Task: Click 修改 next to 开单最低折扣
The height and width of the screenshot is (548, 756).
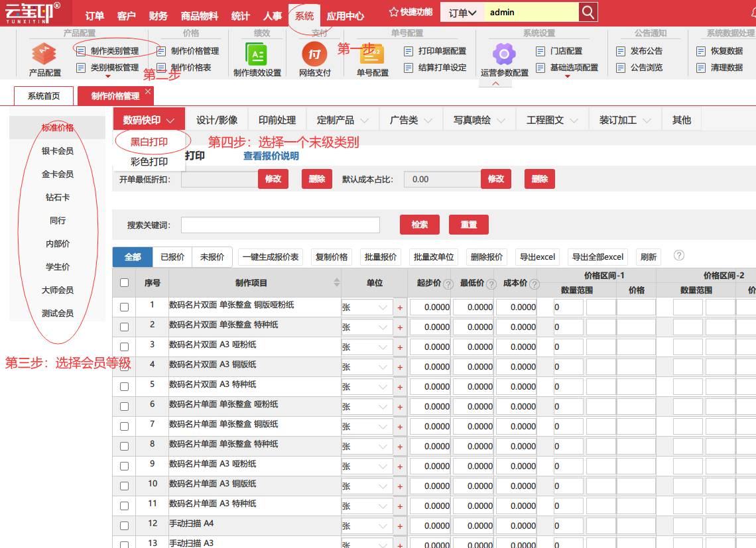Action: coord(273,179)
